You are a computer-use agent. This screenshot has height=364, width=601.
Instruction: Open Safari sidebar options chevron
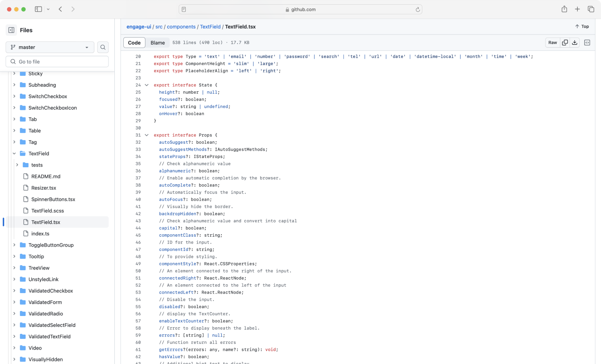tap(48, 9)
